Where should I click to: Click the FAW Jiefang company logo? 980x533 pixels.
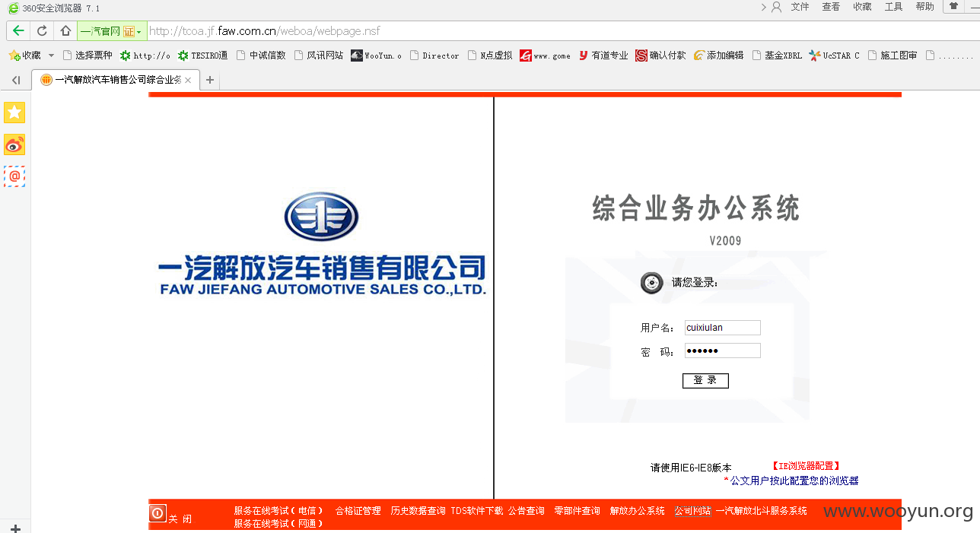click(x=321, y=243)
